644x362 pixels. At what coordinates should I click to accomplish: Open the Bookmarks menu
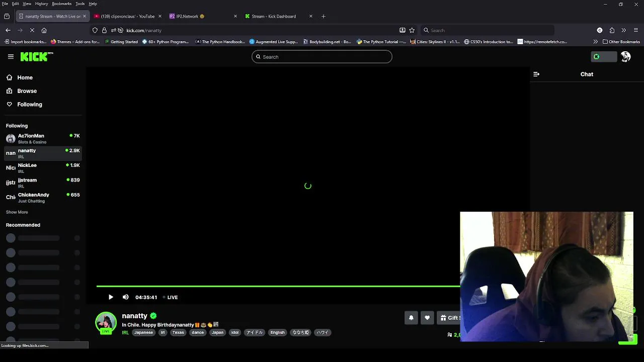click(x=61, y=4)
